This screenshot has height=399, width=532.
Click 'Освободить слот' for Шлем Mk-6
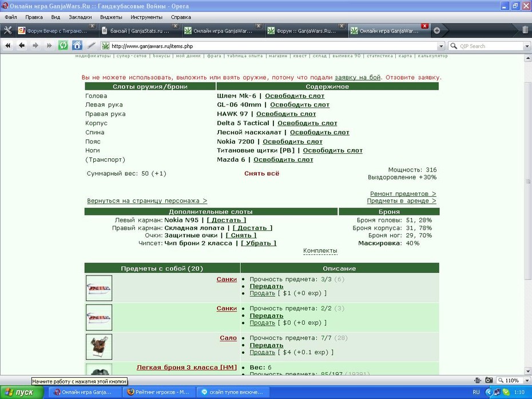pyautogui.click(x=295, y=96)
